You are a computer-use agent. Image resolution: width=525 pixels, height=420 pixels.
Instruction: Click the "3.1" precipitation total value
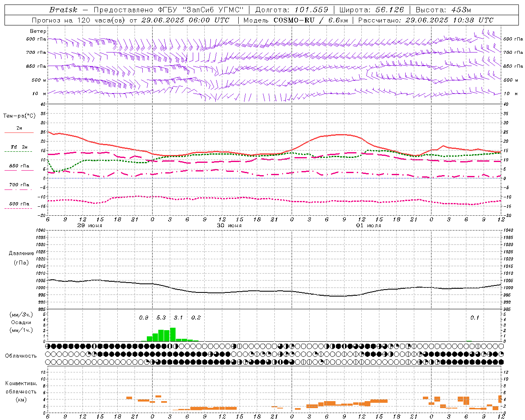(x=178, y=317)
